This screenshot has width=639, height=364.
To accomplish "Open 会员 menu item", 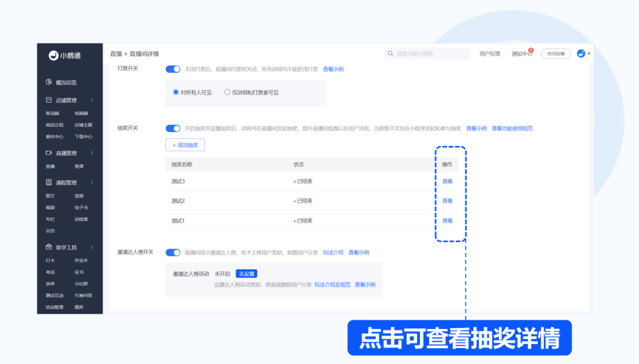I will 50,231.
